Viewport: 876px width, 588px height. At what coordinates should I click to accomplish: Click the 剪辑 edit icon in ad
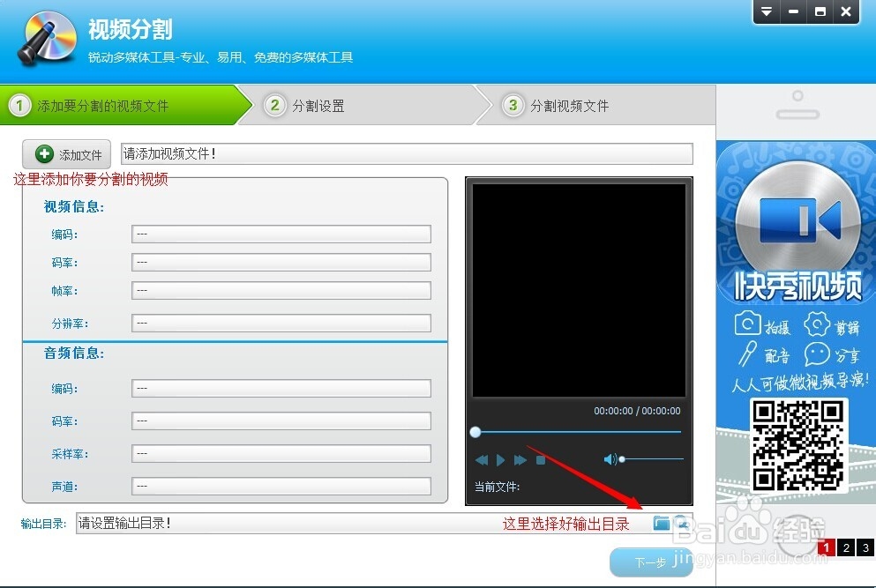coord(817,324)
